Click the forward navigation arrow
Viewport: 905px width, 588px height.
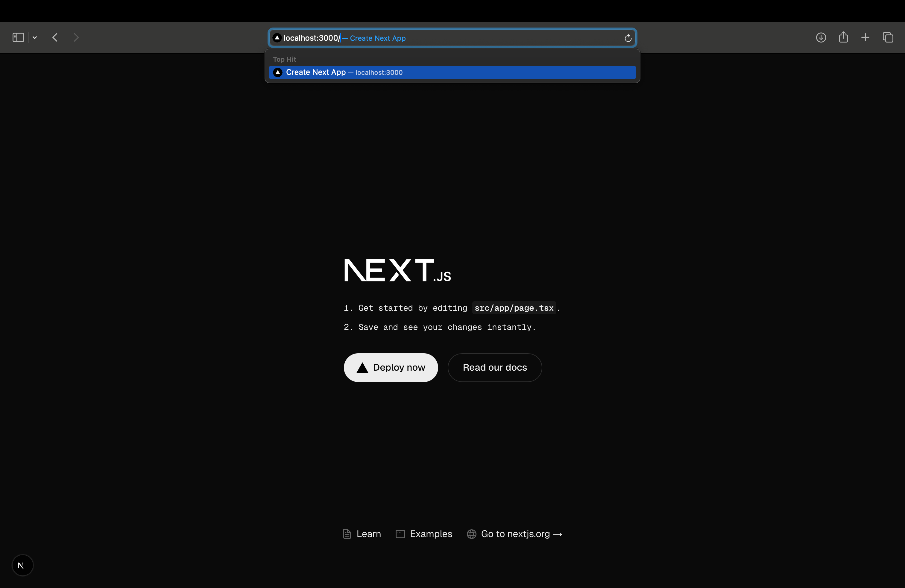click(76, 37)
